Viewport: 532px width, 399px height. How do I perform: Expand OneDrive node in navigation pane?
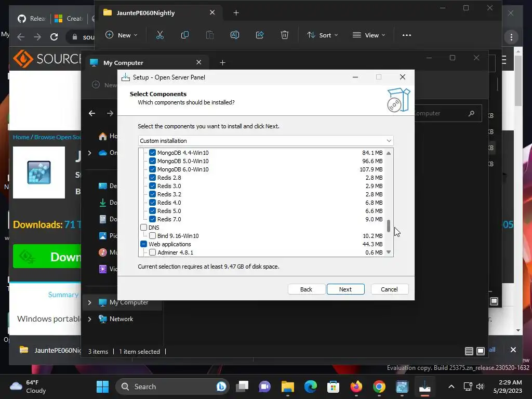[x=89, y=153]
